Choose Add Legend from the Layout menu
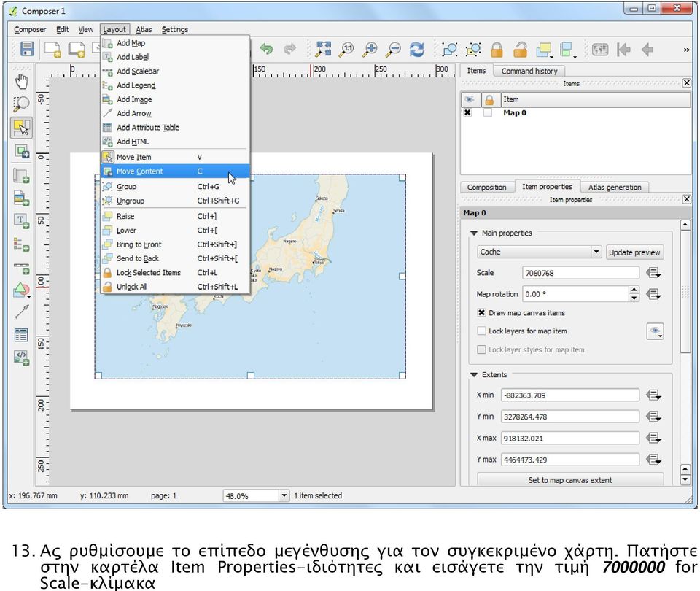 (x=175, y=85)
